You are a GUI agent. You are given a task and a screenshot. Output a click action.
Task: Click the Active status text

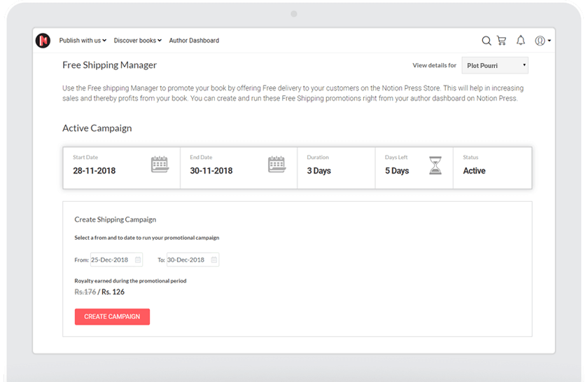coord(474,171)
